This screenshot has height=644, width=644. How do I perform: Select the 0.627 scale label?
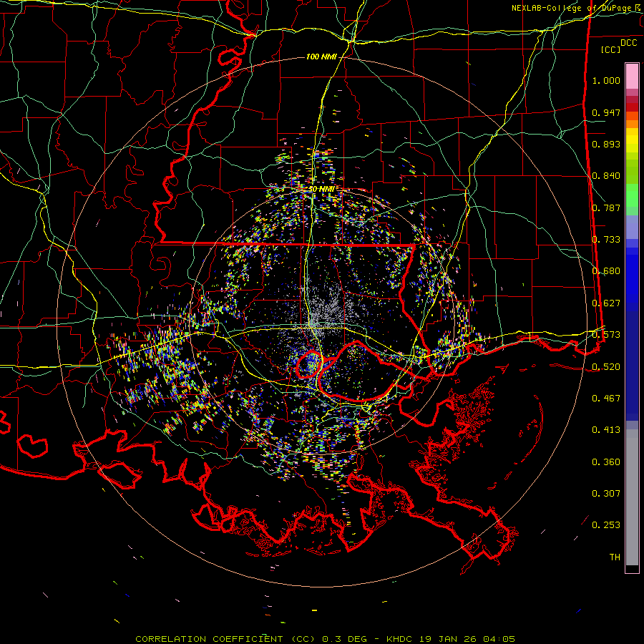click(x=606, y=303)
